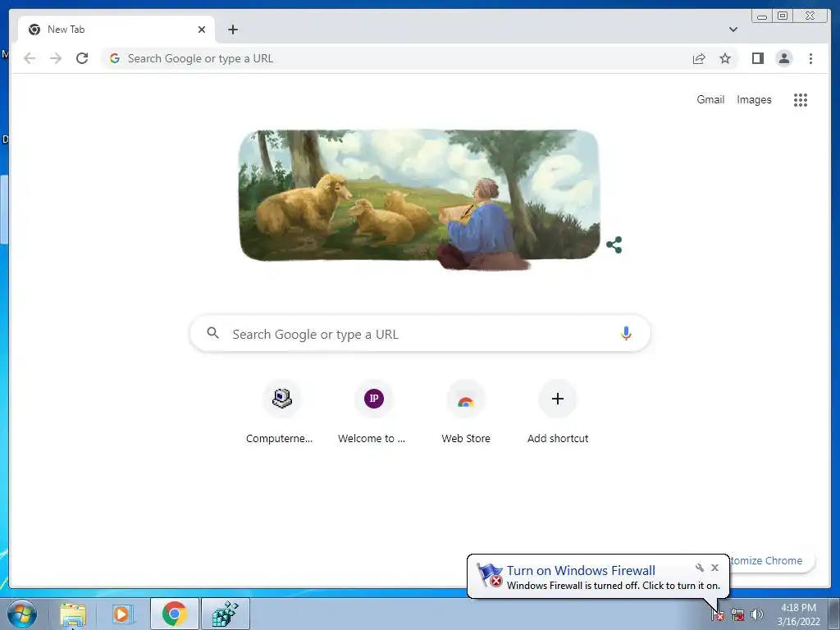Launch Windows Media Player from taskbar
The image size is (840, 630).
coord(122,614)
